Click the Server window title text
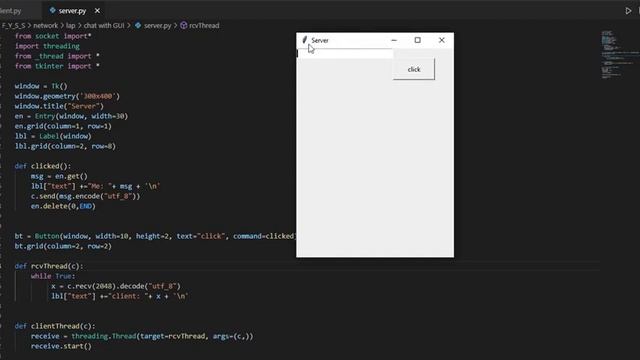The image size is (640, 360). coord(320,40)
